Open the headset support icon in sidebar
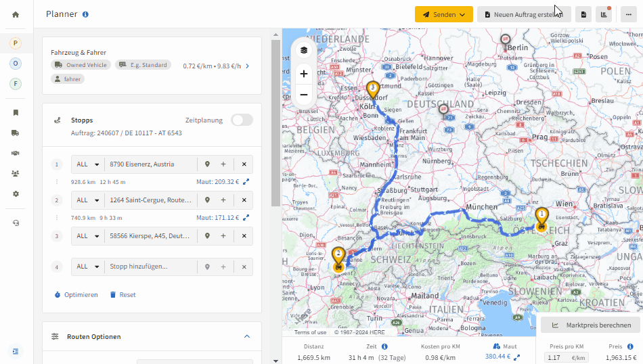The image size is (643, 364). (x=16, y=223)
